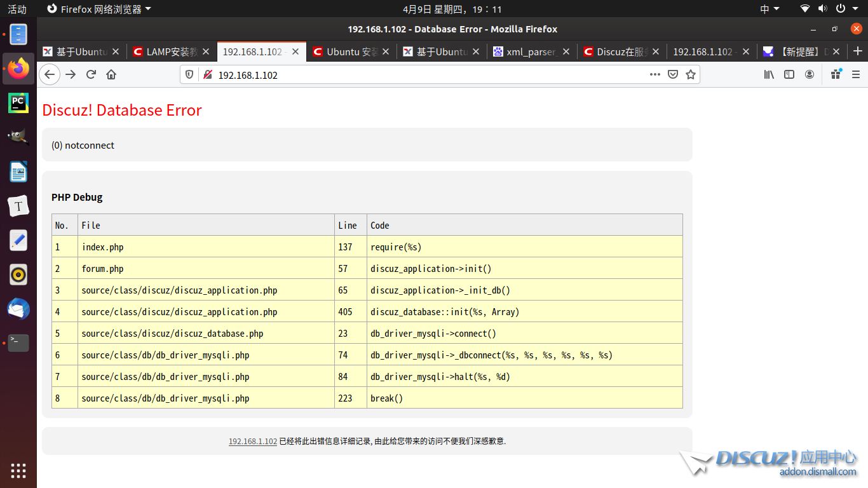868x488 pixels.
Task: Click the PHP Debug heading
Action: point(77,197)
